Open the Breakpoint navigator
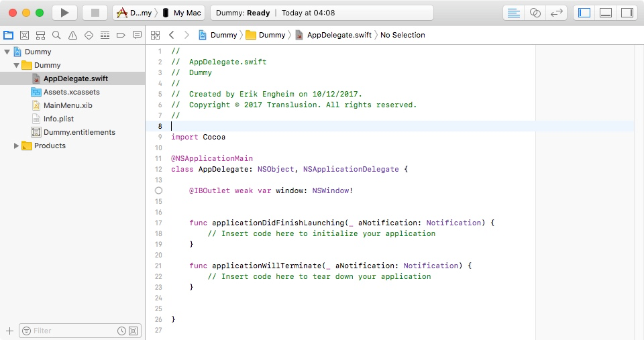The image size is (644, 340). coord(121,35)
